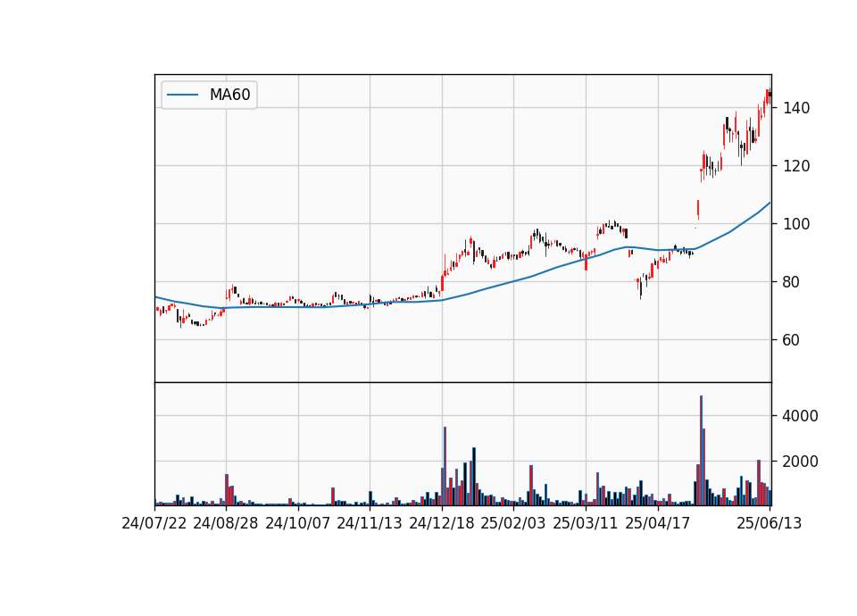Click date label 24/10/07
This screenshot has height=616, width=857.
coord(298,523)
